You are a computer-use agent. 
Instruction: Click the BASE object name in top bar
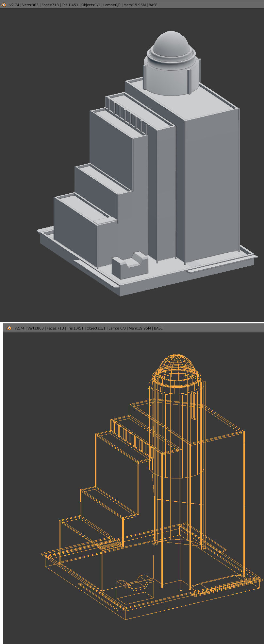coord(153,5)
